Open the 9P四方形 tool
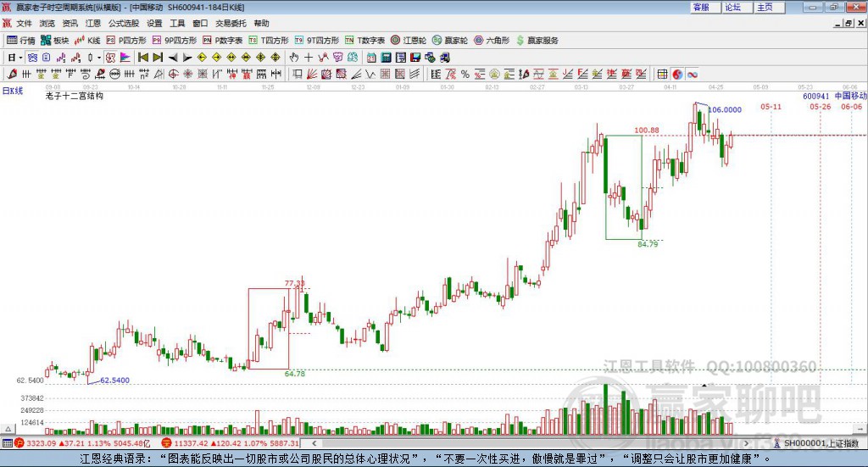This screenshot has width=868, height=467. (175, 41)
